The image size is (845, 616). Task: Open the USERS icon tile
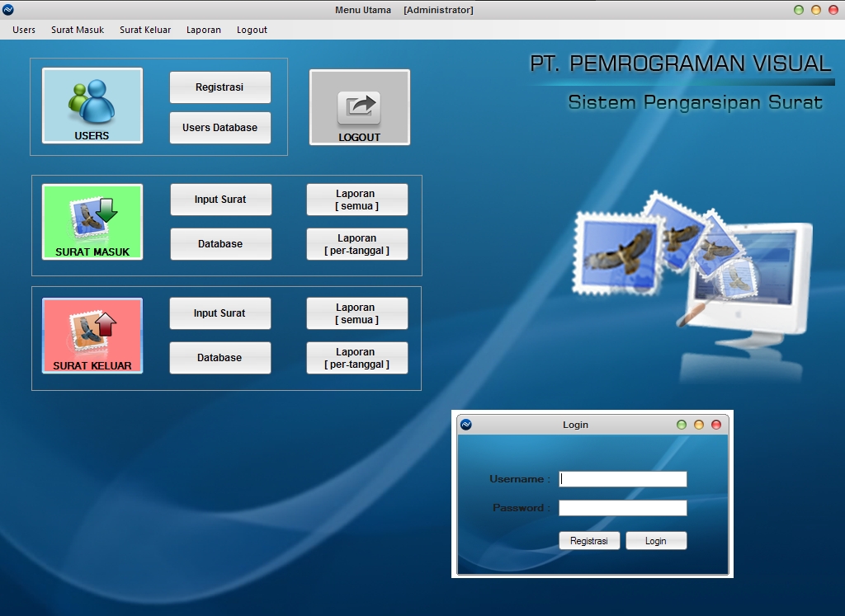click(92, 106)
